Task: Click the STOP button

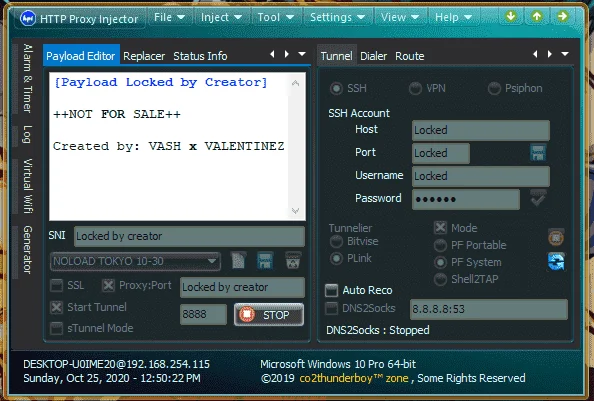Action: 269,315
